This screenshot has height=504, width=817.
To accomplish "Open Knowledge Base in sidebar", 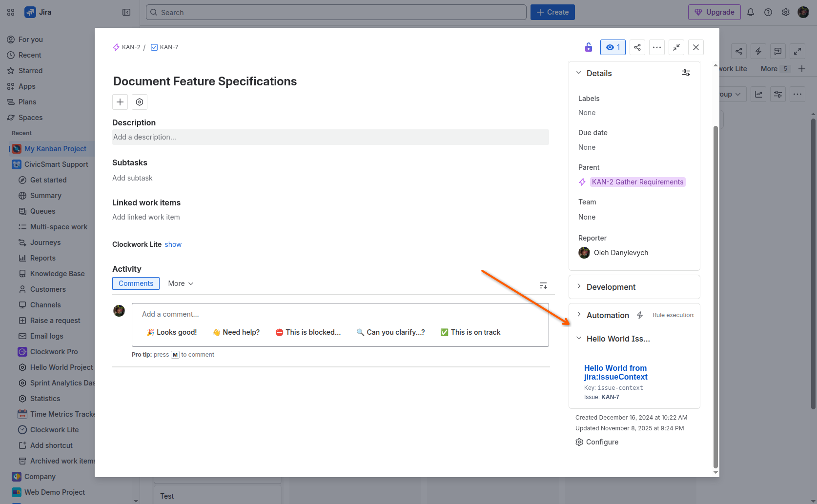I will [x=57, y=274].
